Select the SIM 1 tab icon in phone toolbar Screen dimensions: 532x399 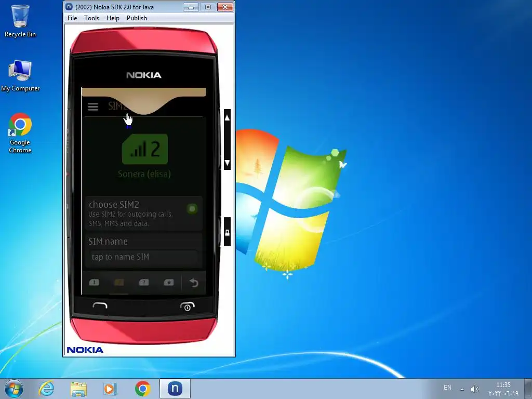point(94,282)
